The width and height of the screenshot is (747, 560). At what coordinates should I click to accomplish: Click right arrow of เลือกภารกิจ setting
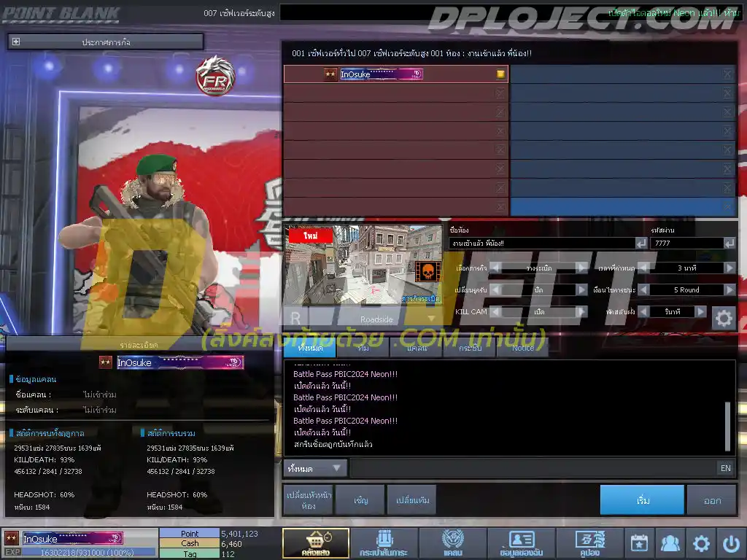coord(581,268)
